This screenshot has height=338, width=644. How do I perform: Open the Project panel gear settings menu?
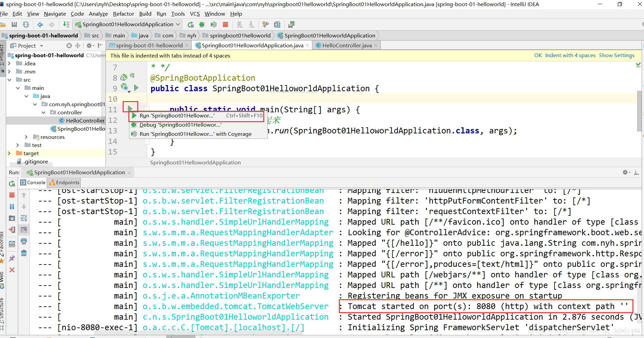click(90, 46)
